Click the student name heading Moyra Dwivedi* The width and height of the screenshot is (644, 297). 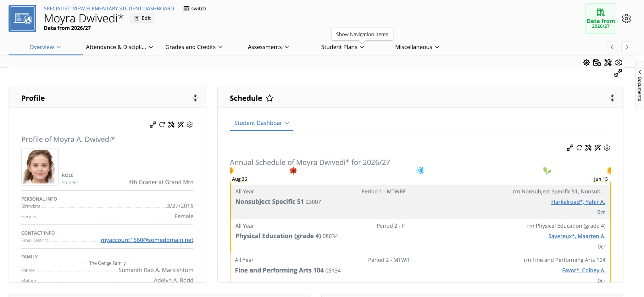[84, 19]
